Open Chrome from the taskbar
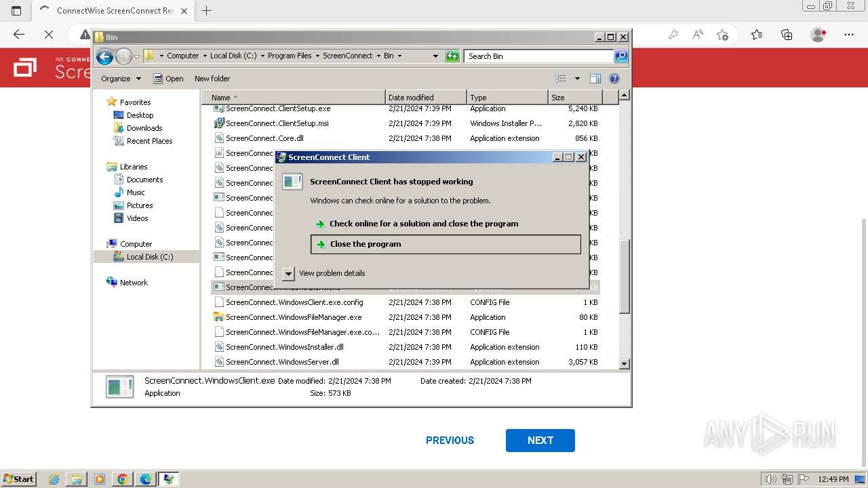The height and width of the screenshot is (488, 868). click(x=123, y=479)
